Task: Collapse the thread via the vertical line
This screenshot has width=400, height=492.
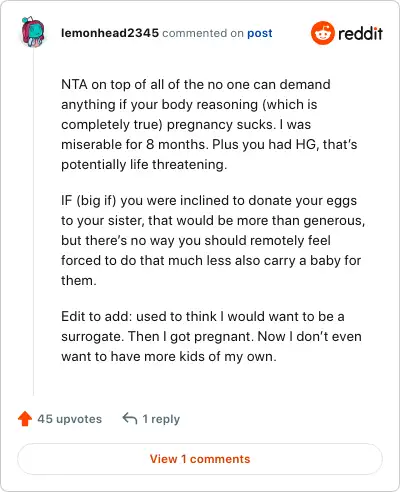Action: point(33,222)
